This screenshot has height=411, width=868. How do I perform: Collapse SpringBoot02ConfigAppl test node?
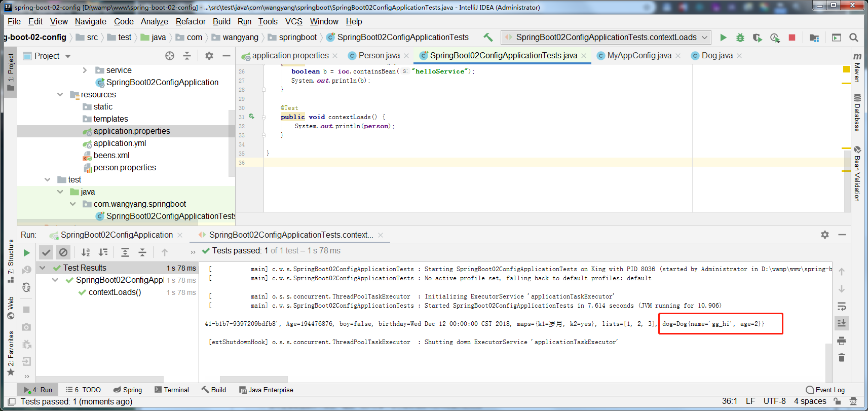(x=55, y=280)
